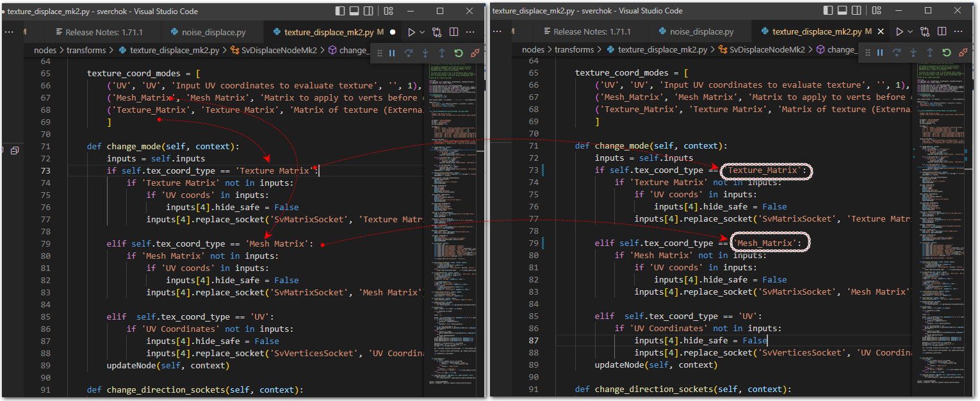Minimize right VS Code window
Screen dimensions: 980x401
[x=899, y=11]
